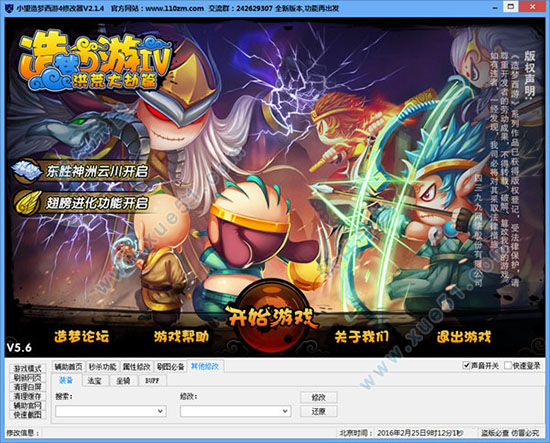
Task: Click the 造梦西游IV game logo
Action: pyautogui.click(x=95, y=61)
